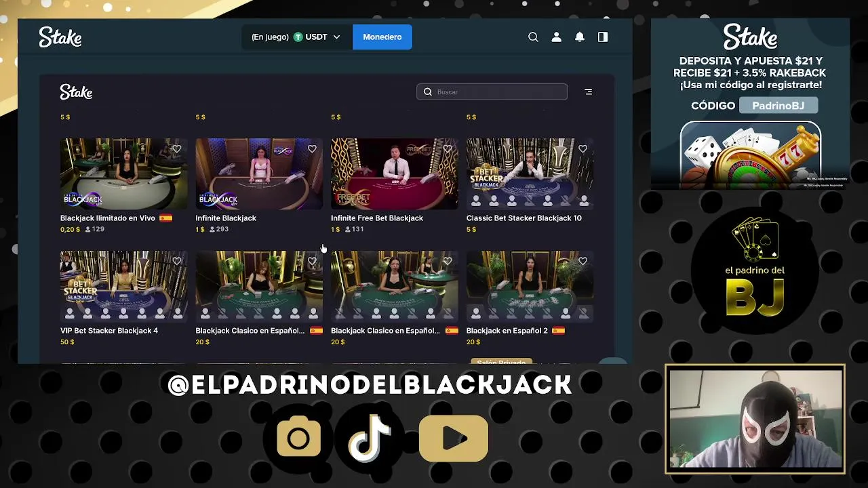Screen dimensions: 868x488
Task: Click the @ELPADRINODELBLACKJACK handle text
Action: (x=370, y=385)
